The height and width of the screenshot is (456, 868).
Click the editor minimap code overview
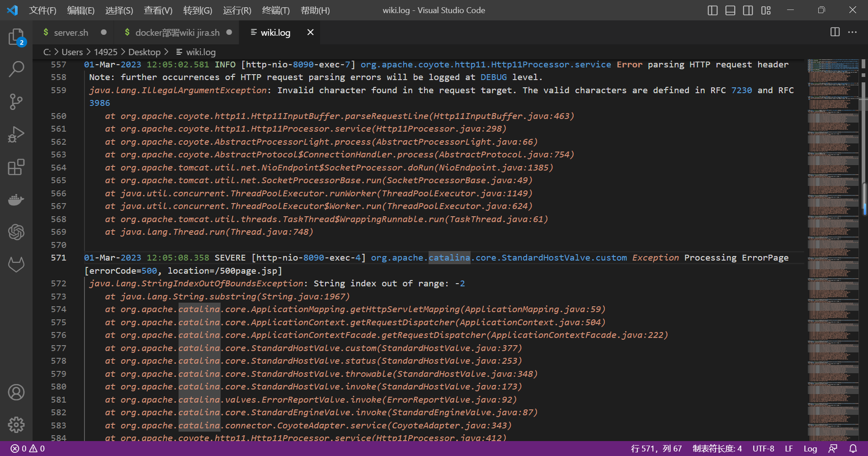[833, 250]
